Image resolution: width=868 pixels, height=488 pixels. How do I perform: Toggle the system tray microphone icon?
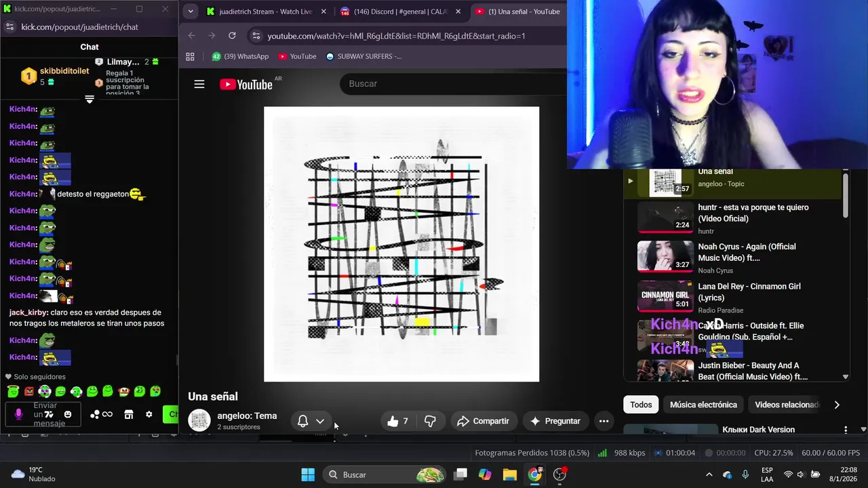(745, 474)
